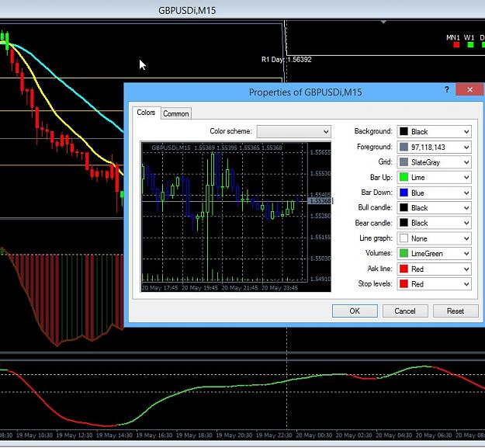Switch to the Common tab
485x448 pixels.
175,114
